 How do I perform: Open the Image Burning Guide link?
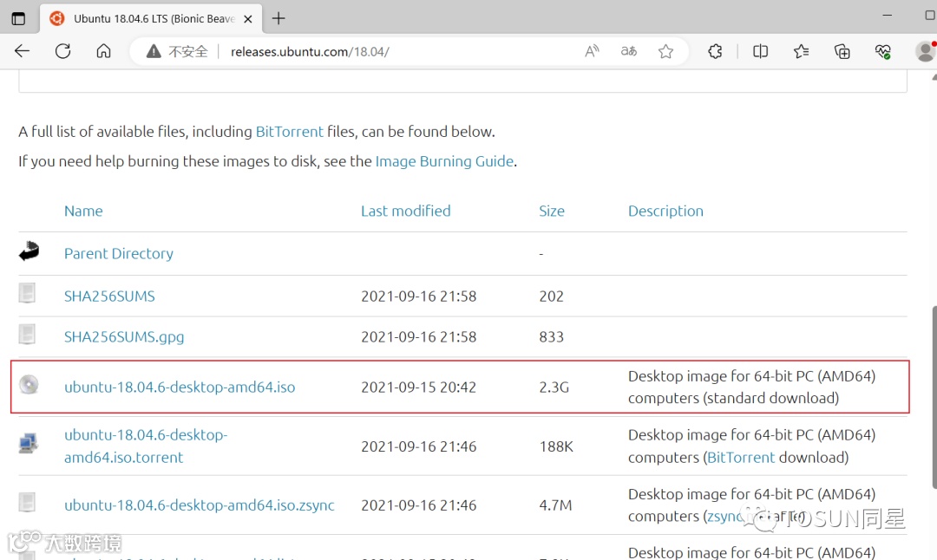click(444, 161)
